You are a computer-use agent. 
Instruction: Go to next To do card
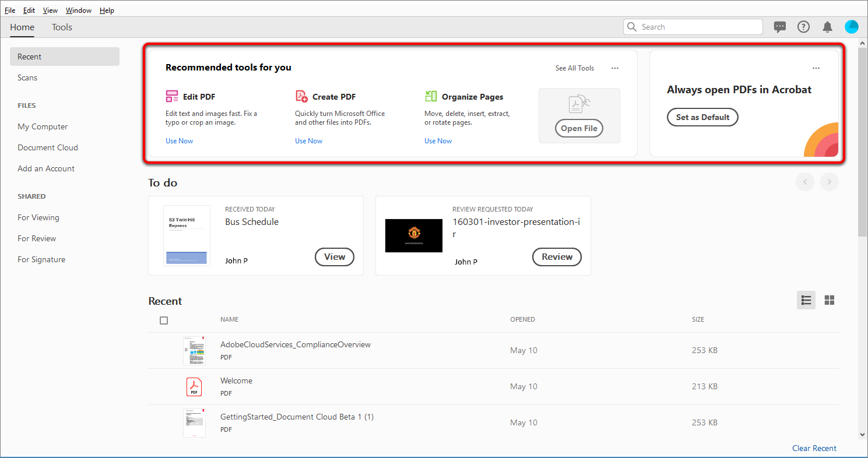(x=830, y=182)
